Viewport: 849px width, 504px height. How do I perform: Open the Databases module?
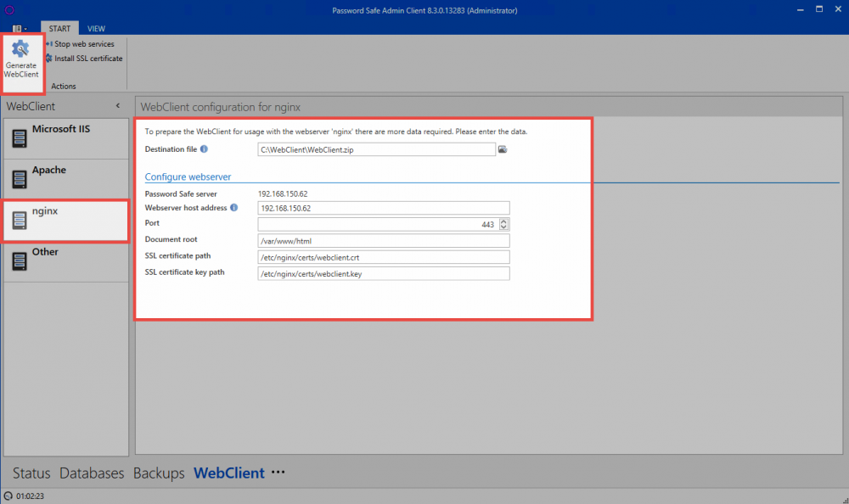point(92,473)
